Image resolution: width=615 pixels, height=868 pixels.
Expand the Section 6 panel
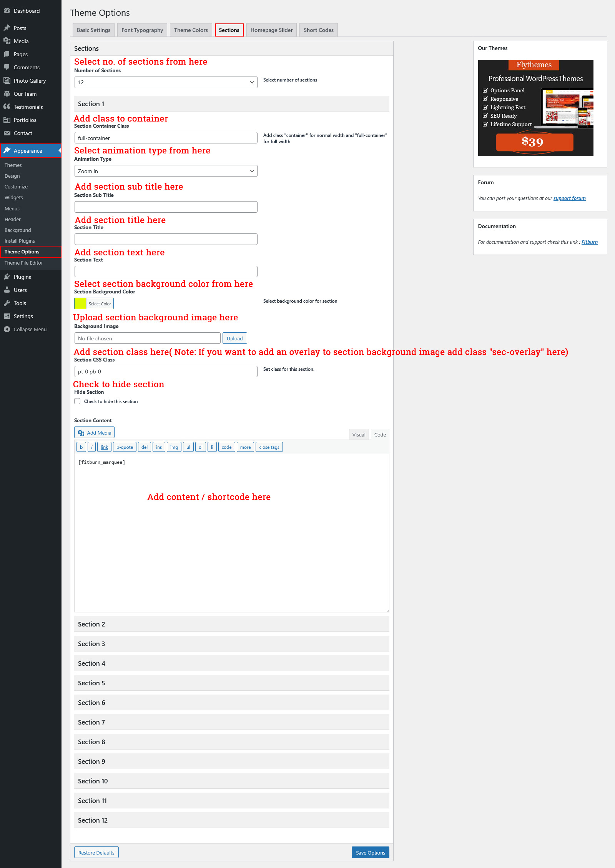pos(232,703)
